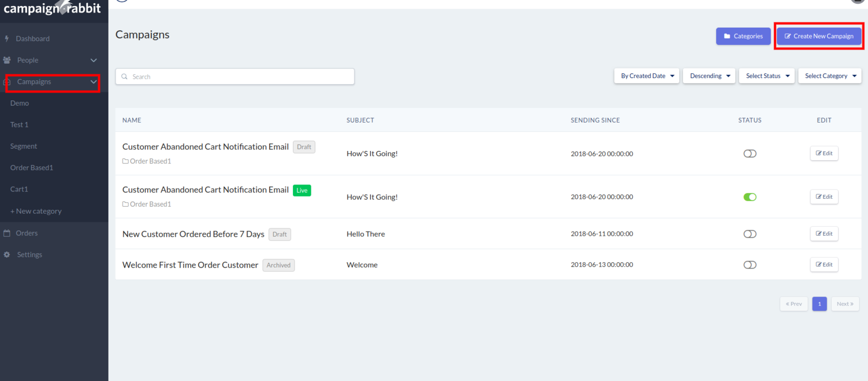868x381 pixels.
Task: Open the People sidebar section
Action: coord(28,60)
